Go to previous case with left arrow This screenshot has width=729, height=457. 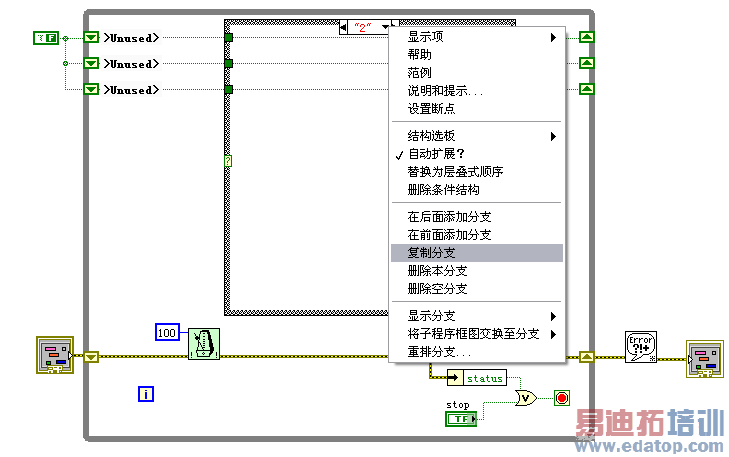click(343, 27)
